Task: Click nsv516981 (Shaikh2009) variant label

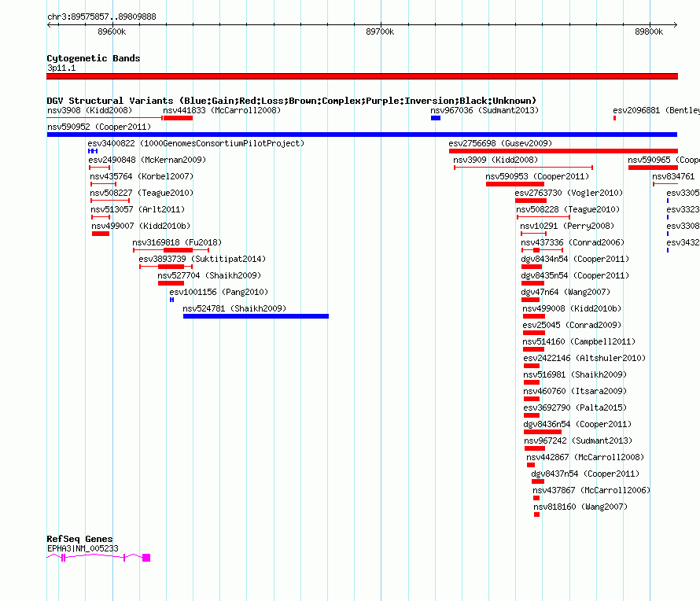Action: pyautogui.click(x=575, y=374)
